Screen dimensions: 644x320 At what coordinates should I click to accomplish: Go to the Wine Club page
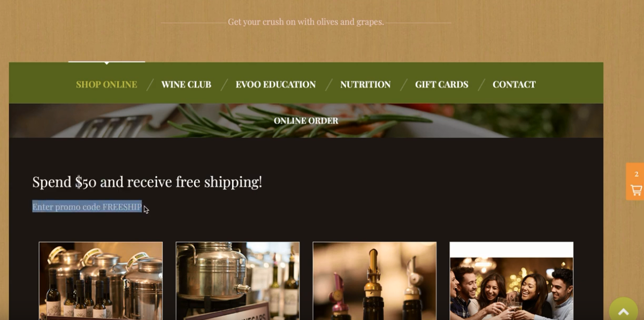click(186, 85)
